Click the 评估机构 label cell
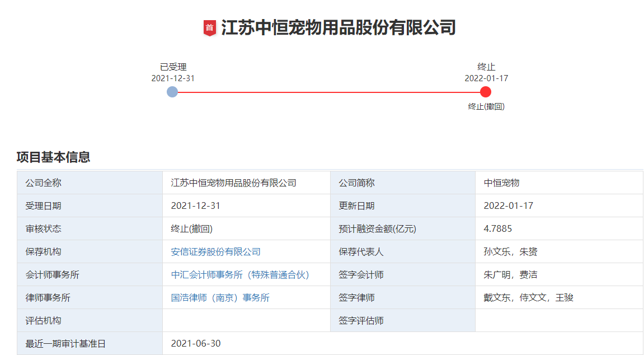Viewport: 644px width, 355px height. [90, 321]
